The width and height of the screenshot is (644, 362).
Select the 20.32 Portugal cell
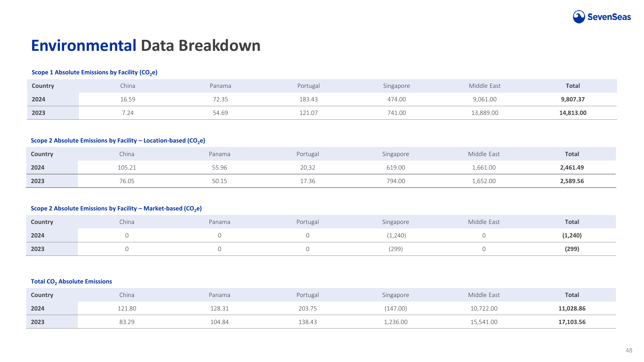(308, 168)
